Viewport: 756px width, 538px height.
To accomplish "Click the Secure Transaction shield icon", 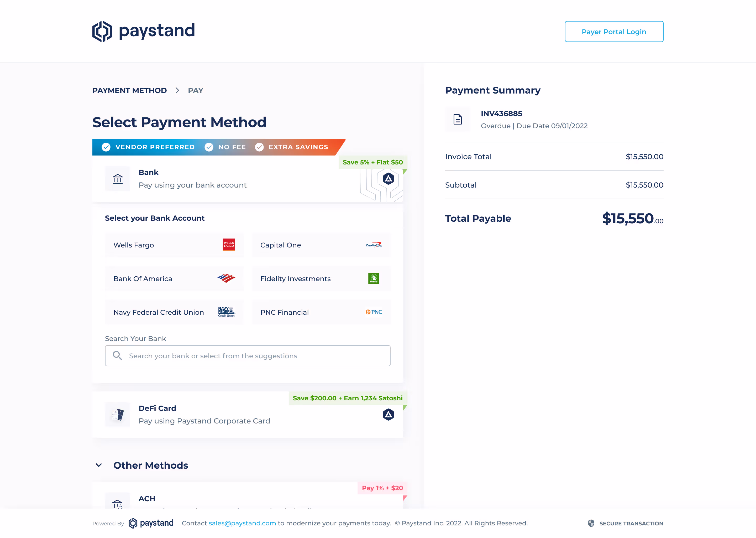I will [x=591, y=524].
